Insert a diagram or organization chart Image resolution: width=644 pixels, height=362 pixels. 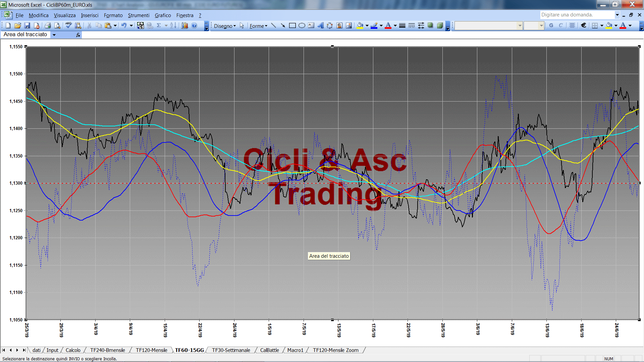coord(330,25)
